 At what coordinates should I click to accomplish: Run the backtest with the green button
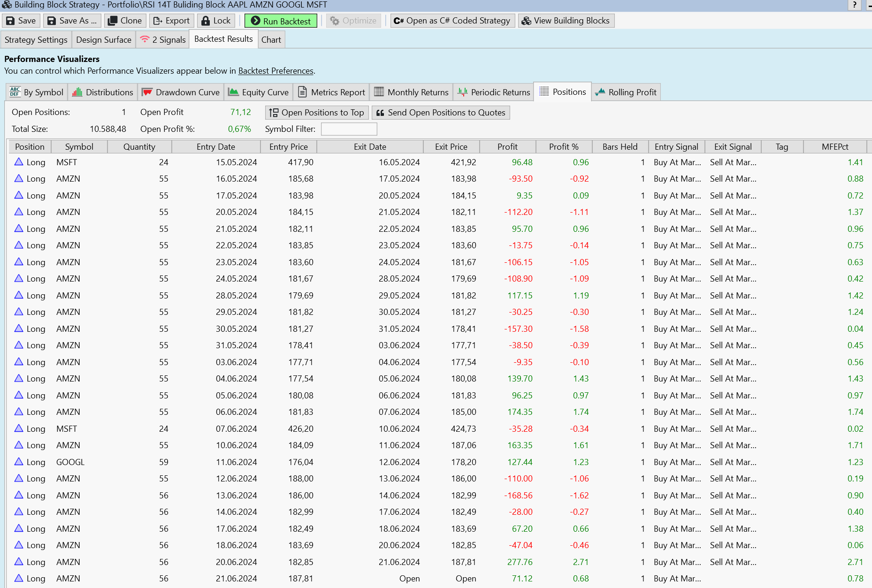281,21
